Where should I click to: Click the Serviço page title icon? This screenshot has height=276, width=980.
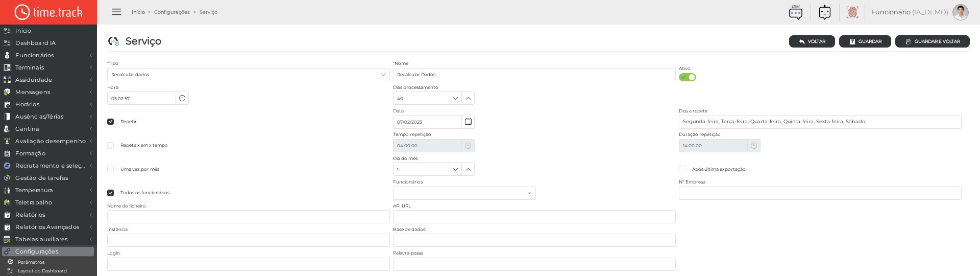(113, 41)
